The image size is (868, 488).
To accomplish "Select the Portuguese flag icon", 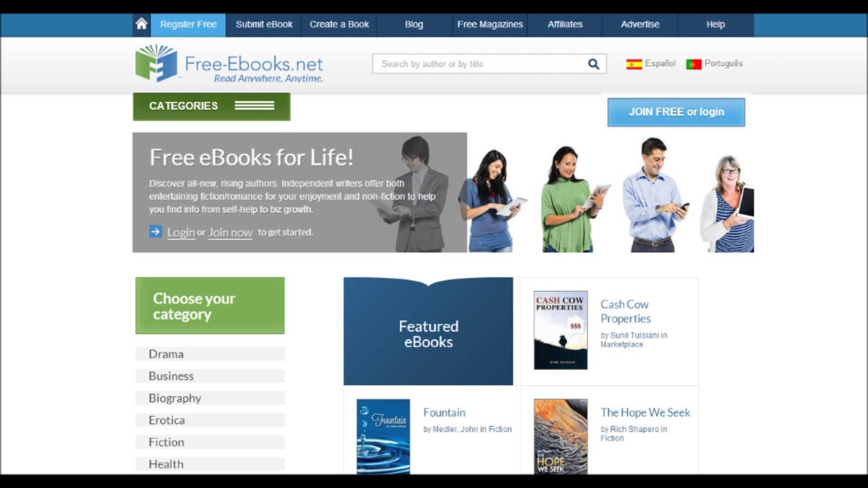I will 694,64.
